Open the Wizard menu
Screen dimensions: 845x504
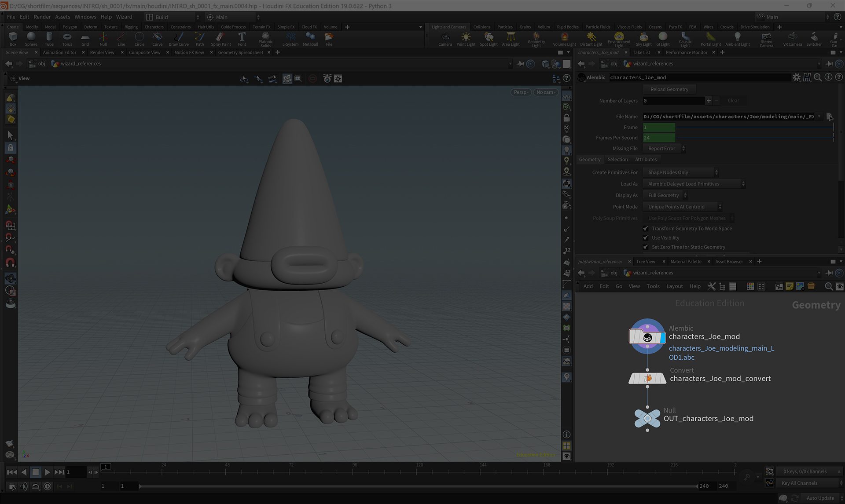point(124,17)
